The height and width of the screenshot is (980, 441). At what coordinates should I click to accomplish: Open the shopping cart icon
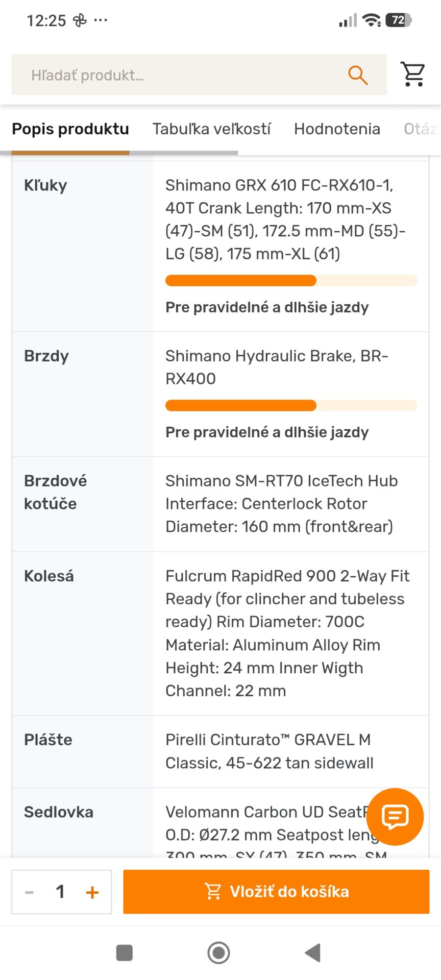[413, 75]
